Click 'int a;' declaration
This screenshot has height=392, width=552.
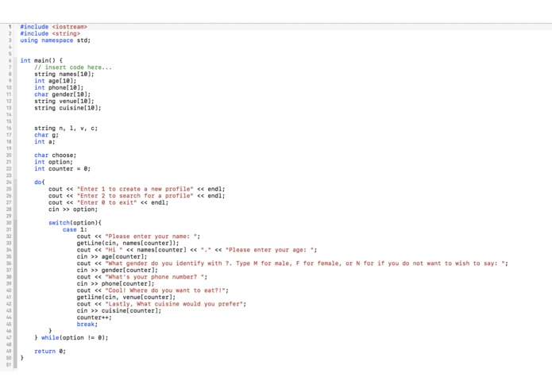coord(44,141)
